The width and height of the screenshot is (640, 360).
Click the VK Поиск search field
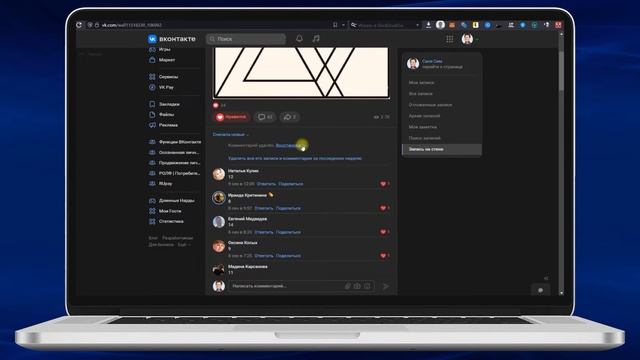[246, 39]
